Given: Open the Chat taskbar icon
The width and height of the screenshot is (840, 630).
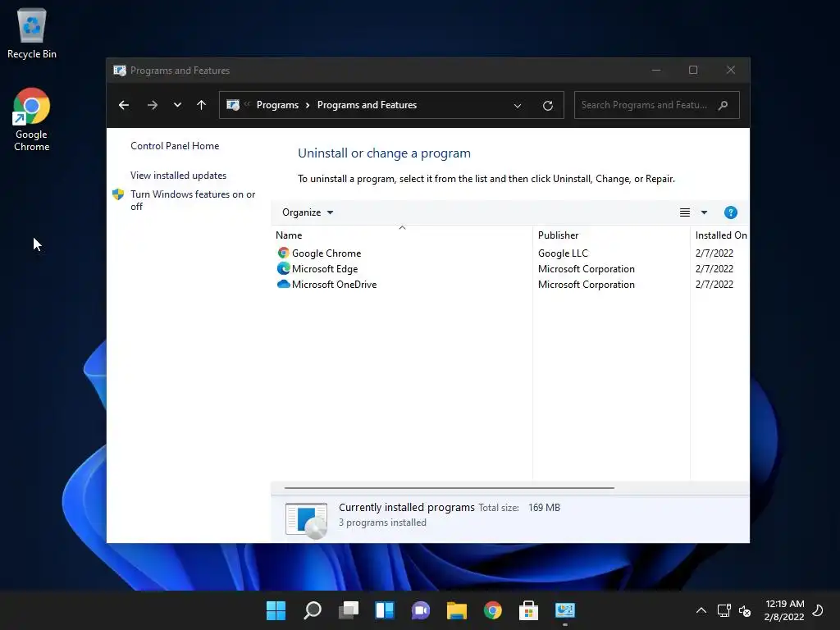Looking at the screenshot, I should (x=421, y=610).
